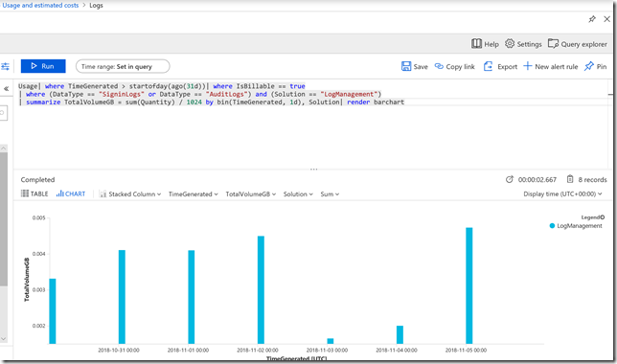Viewport: 617px width, 364px height.
Task: Close the Logs blade
Action: coord(606,19)
